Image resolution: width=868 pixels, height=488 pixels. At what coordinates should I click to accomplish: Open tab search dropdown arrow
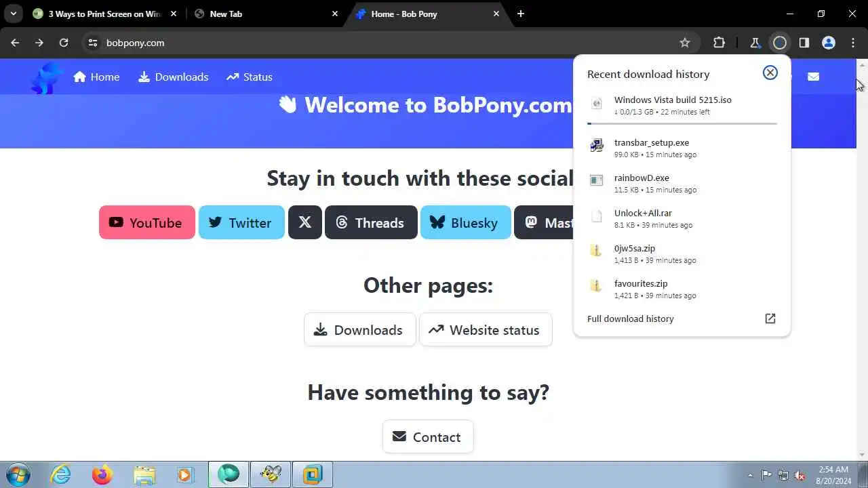tap(13, 14)
